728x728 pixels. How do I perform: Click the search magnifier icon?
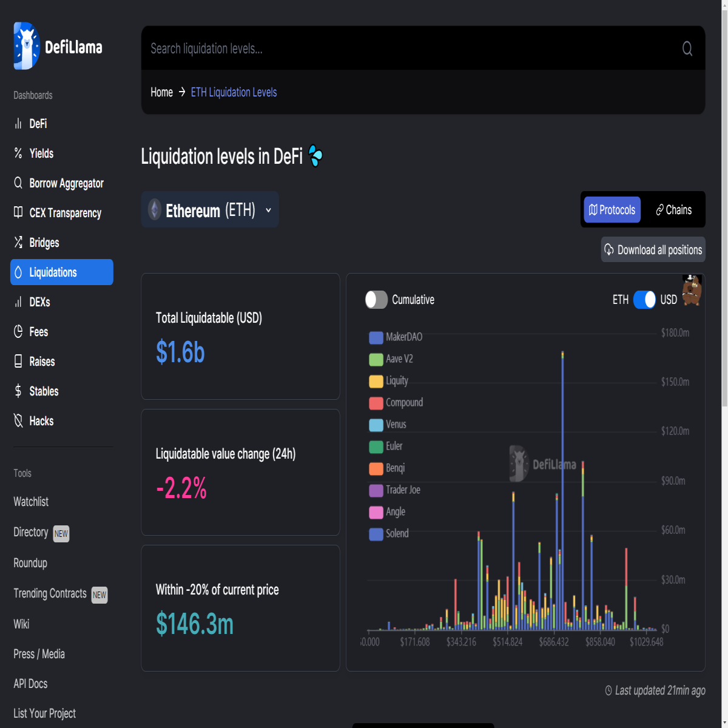click(687, 49)
